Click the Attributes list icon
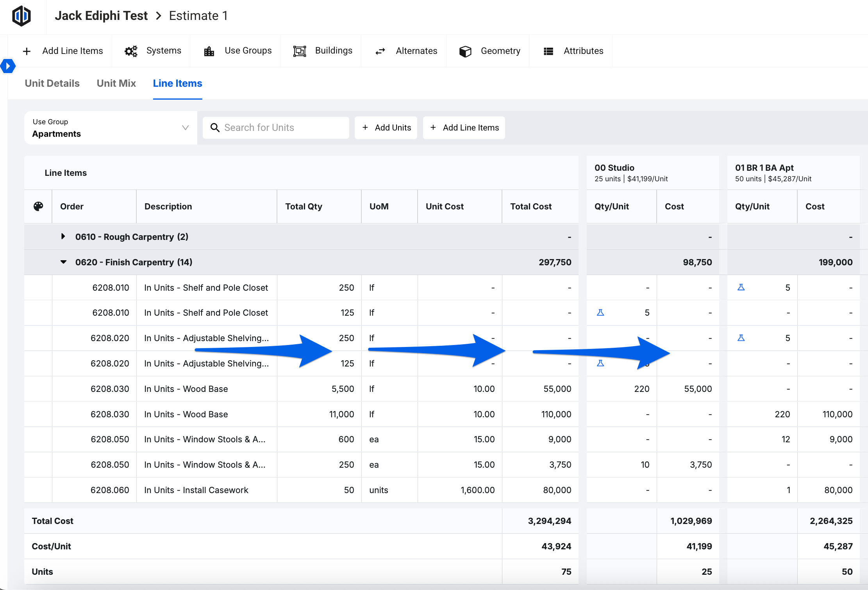This screenshot has width=868, height=590. coord(548,51)
